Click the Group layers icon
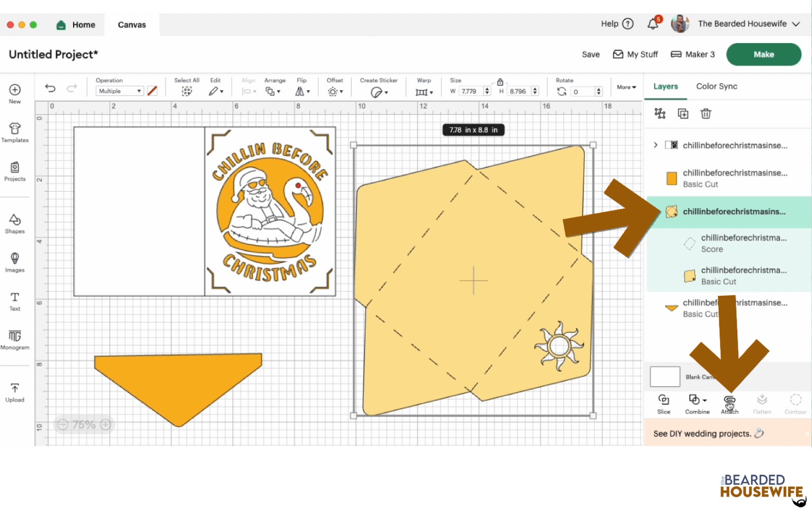Viewport: 812px width, 516px height. (x=660, y=113)
